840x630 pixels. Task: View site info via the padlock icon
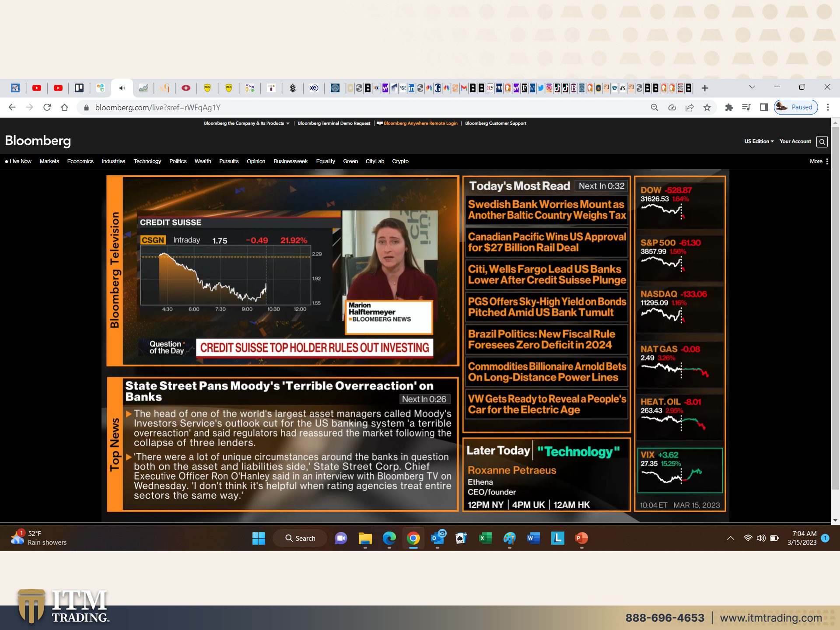86,108
